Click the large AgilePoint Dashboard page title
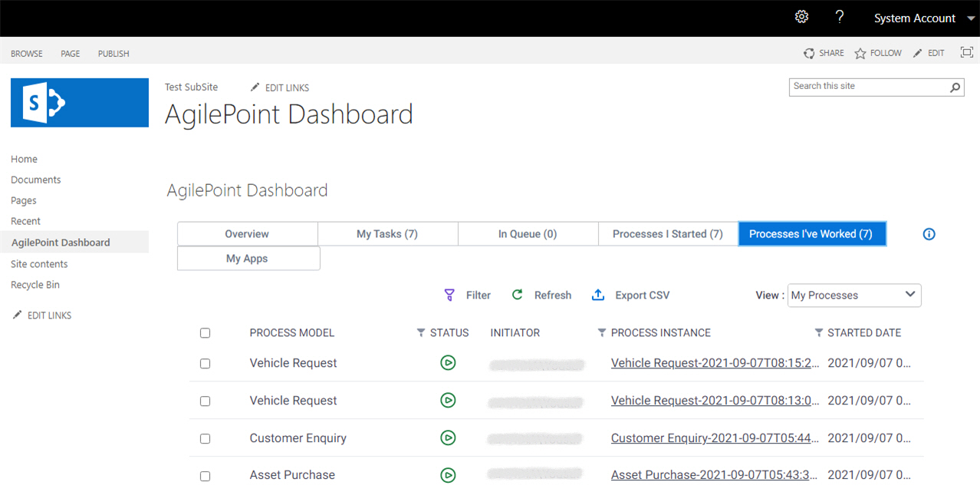This screenshot has width=980, height=492. pyautogui.click(x=289, y=114)
